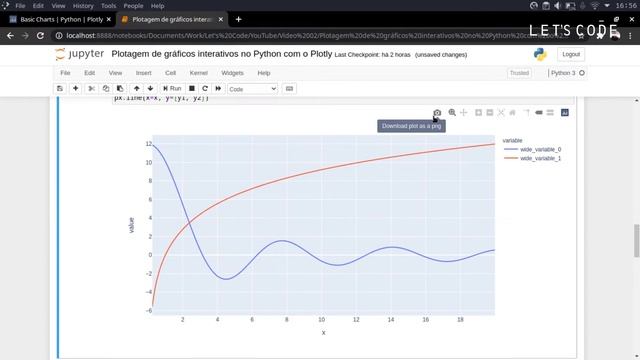The image size is (640, 360).
Task: Open the Widgets menu
Action: pos(232,73)
